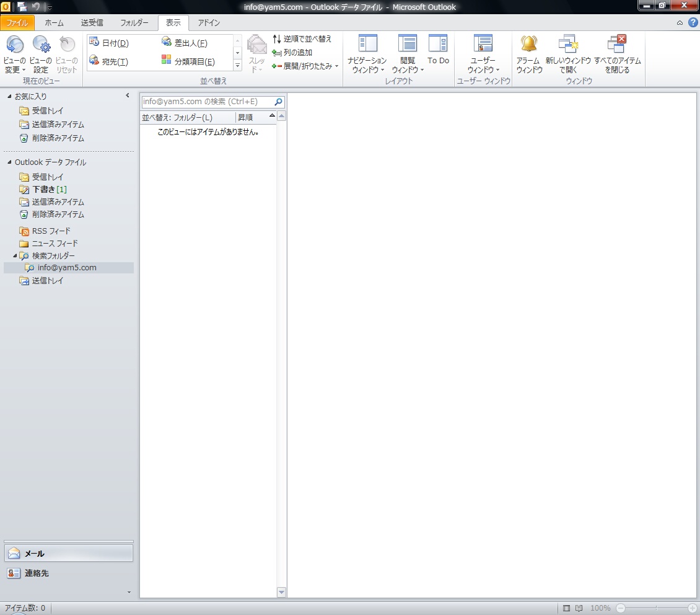The image size is (700, 615).
Task: Click the Undo quick access icon
Action: pyautogui.click(x=36, y=7)
